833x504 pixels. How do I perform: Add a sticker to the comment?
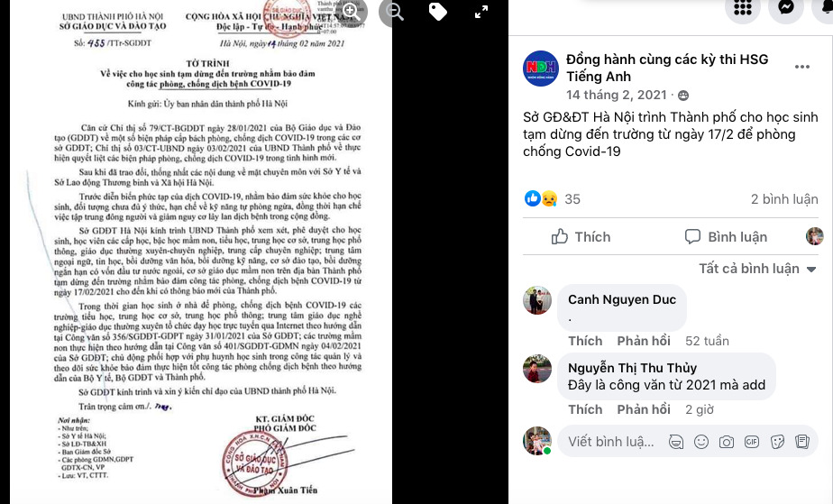(777, 441)
